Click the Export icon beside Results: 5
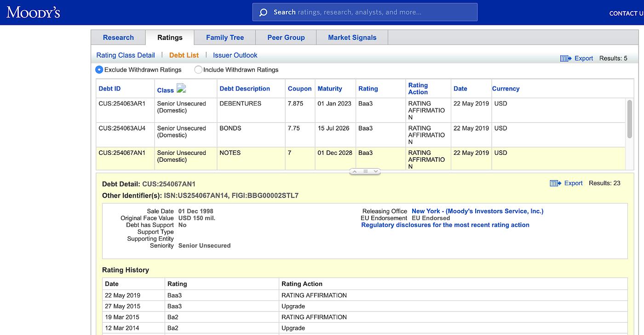 565,58
